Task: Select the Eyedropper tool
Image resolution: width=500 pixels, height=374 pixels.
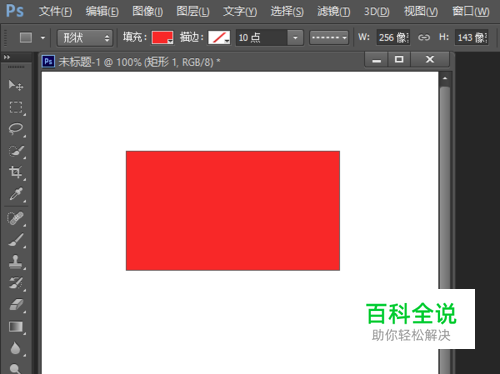Action: click(x=16, y=194)
